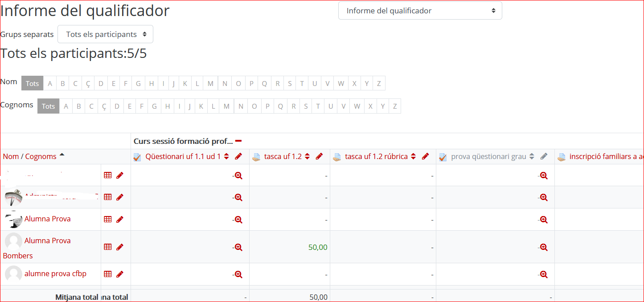This screenshot has width=644, height=302.
Task: Filter Cognoms by letter P
Action: tap(267, 106)
